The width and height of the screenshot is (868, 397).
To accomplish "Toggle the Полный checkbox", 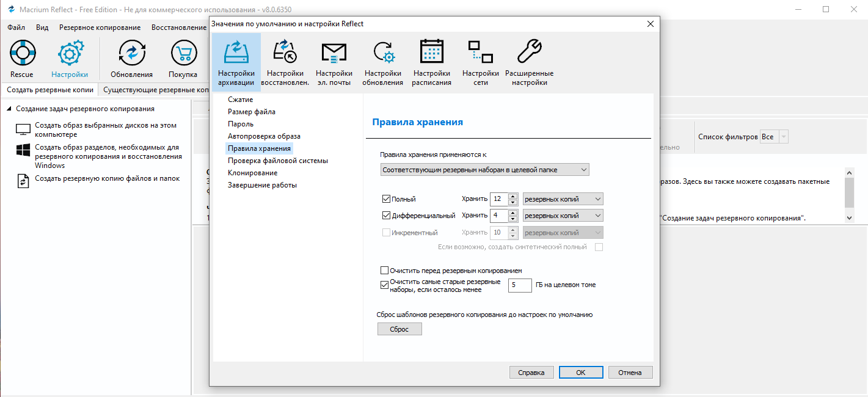I will tap(386, 199).
